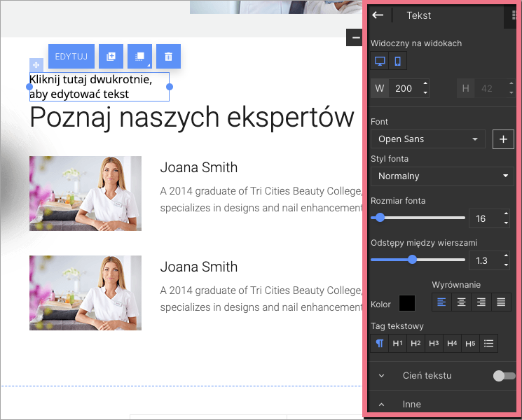Click the width W input field
Viewport: 522px width, 420px height.
coord(405,89)
